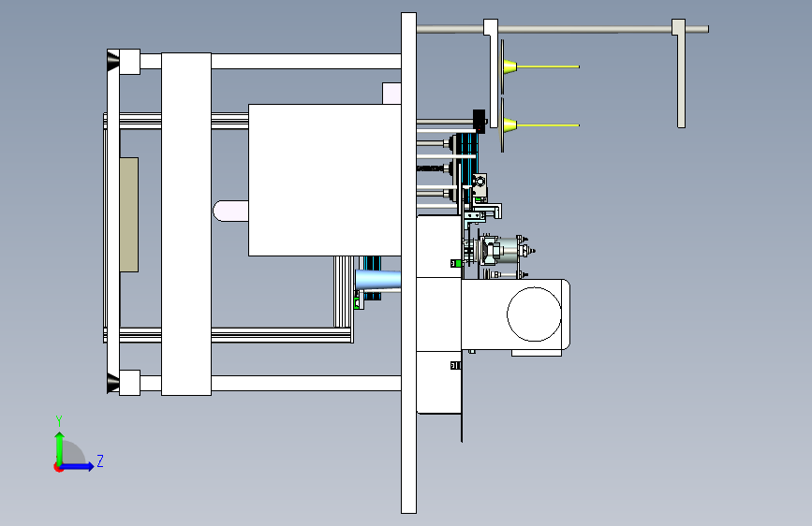Click the green Y axis of the triad
The width and height of the screenshot is (812, 526).
(60, 449)
